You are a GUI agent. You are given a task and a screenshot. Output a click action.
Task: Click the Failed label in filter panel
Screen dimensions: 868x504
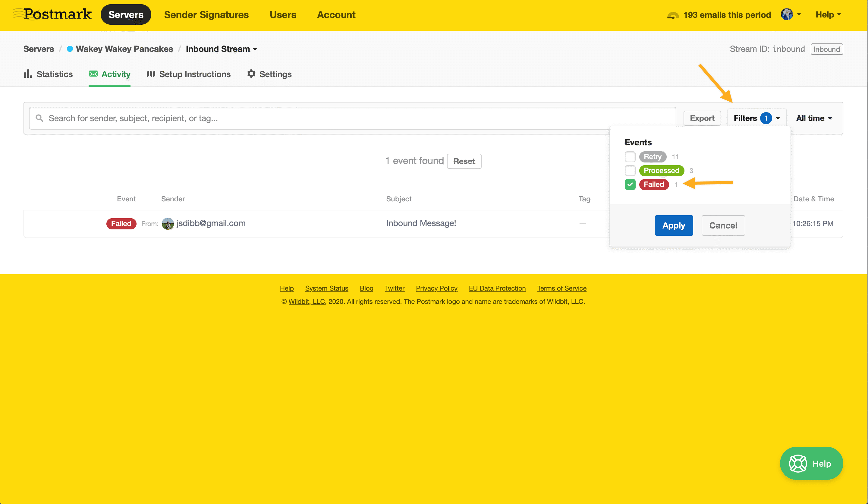654,184
